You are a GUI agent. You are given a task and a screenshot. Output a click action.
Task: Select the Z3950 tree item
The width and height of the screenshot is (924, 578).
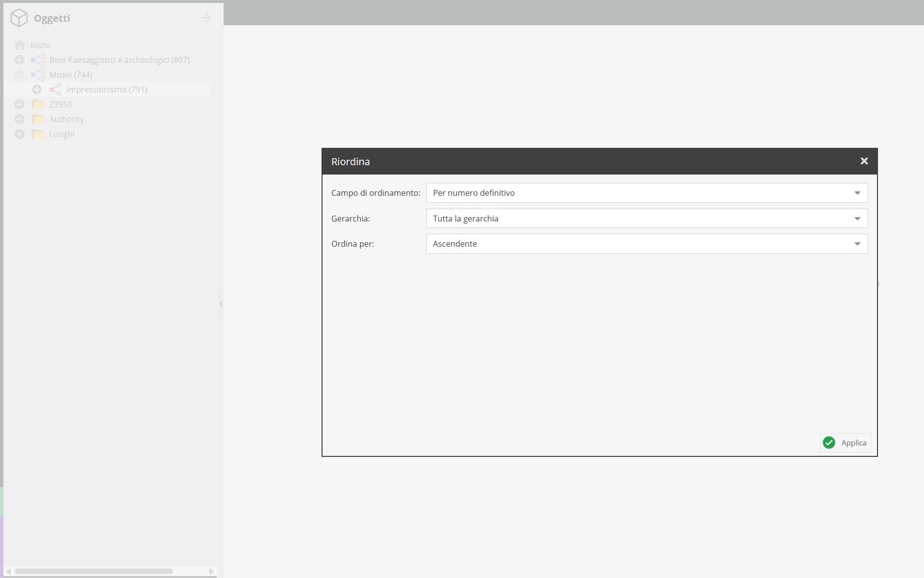[60, 104]
